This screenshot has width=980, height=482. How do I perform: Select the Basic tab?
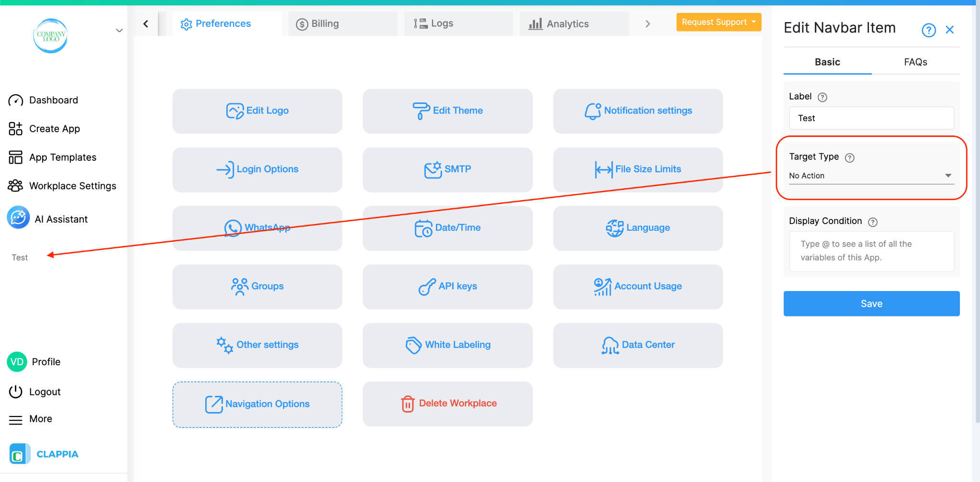[x=827, y=62]
